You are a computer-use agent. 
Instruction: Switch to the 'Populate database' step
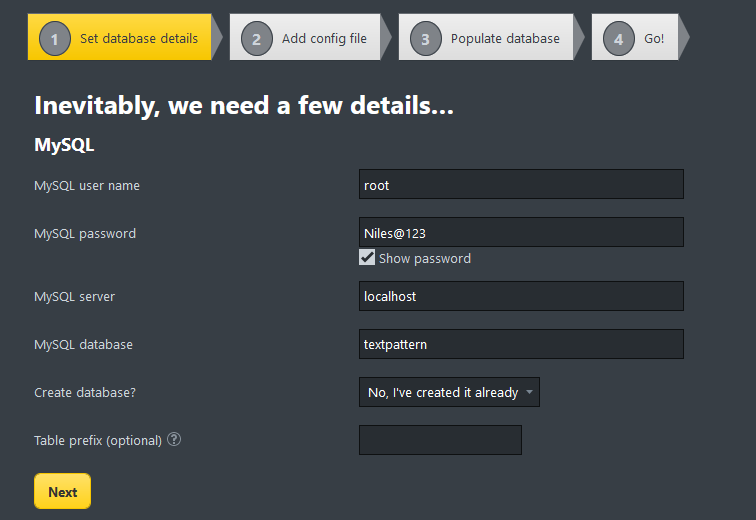click(505, 39)
